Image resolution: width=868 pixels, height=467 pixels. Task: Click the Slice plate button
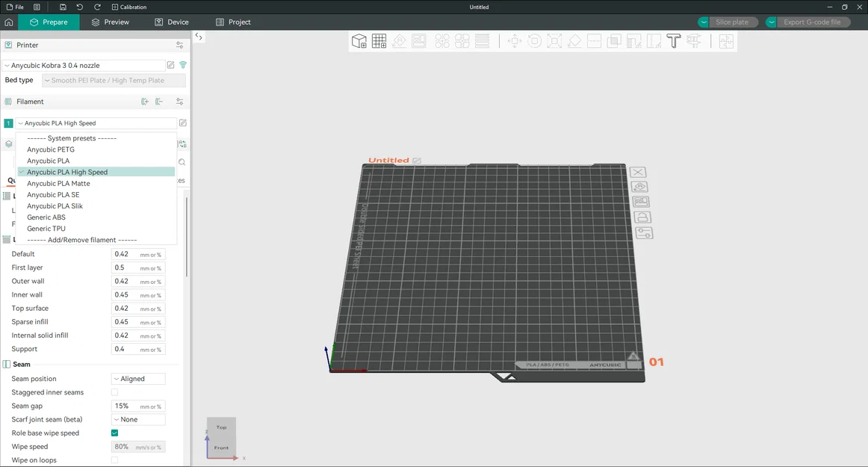click(x=733, y=22)
